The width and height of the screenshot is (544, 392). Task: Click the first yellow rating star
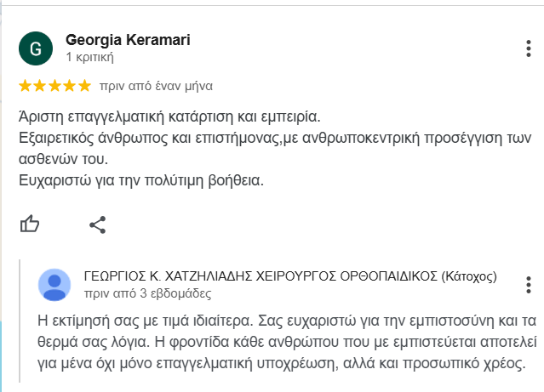(25, 86)
